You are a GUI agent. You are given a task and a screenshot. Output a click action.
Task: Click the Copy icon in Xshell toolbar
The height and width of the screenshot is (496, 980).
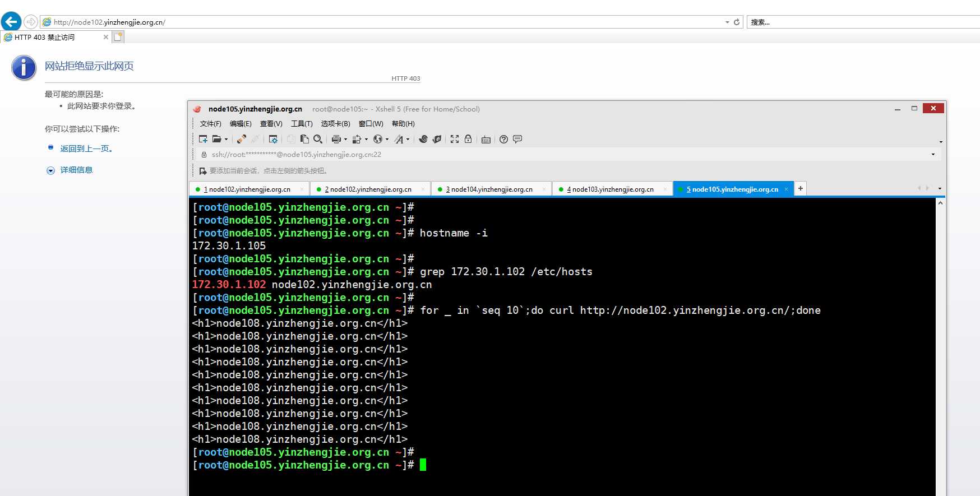coord(291,139)
